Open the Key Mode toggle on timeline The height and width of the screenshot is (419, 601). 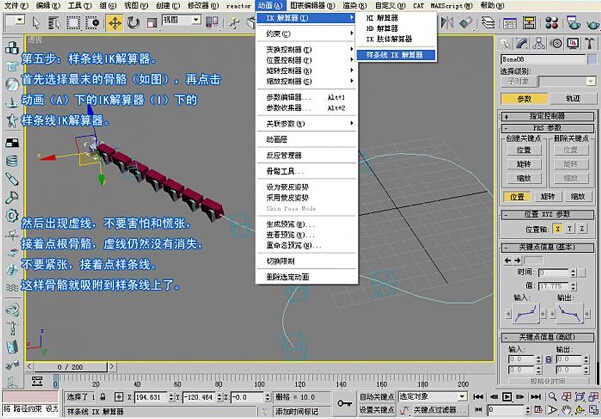(x=478, y=409)
